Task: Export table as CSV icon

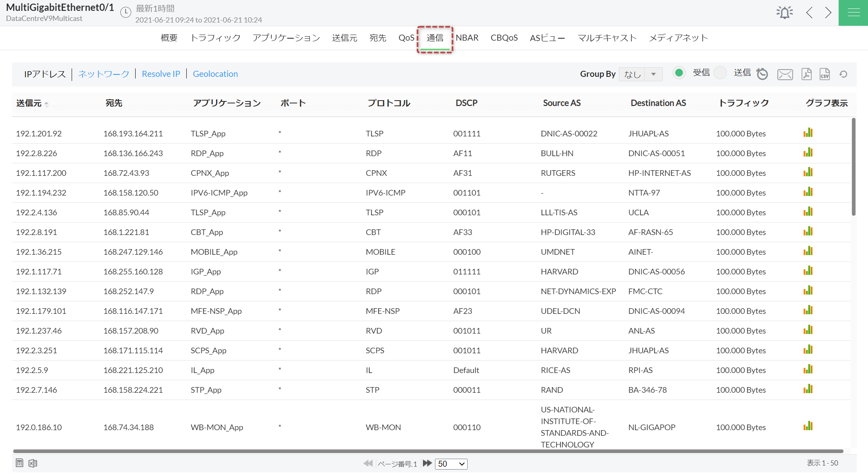Action: [x=825, y=74]
